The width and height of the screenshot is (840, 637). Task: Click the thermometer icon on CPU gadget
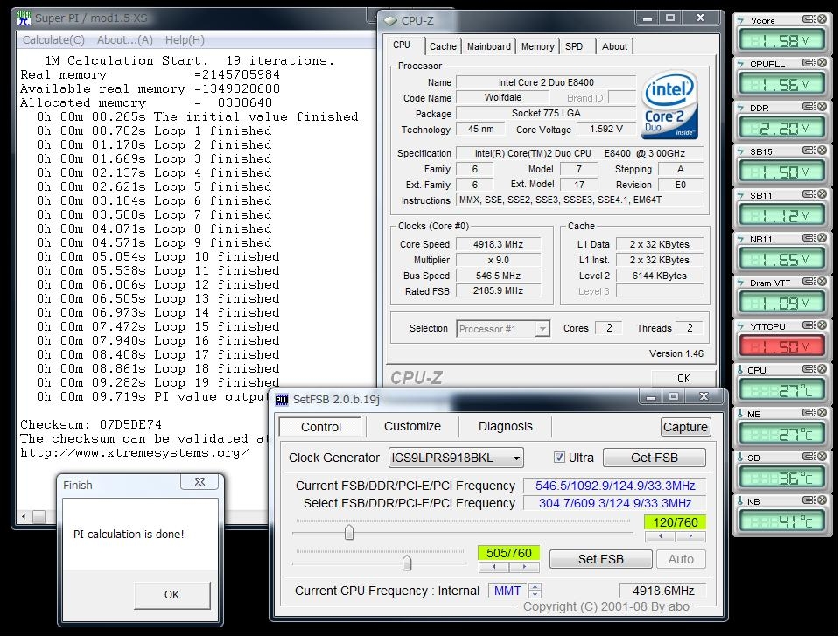tap(740, 369)
